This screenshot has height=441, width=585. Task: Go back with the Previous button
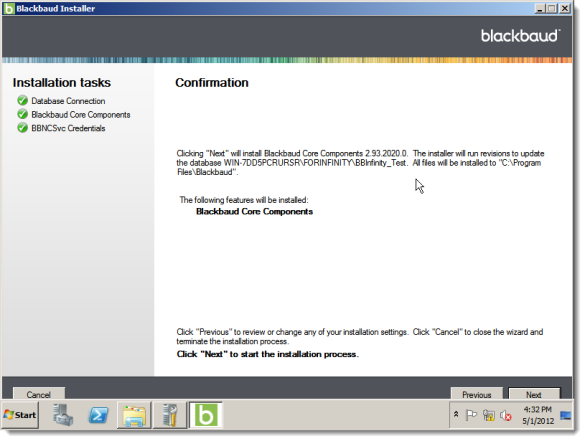coord(476,394)
